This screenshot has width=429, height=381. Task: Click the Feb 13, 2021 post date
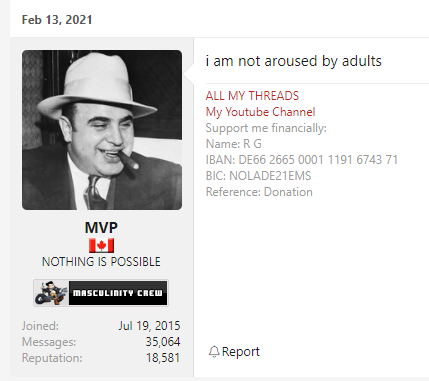click(57, 20)
